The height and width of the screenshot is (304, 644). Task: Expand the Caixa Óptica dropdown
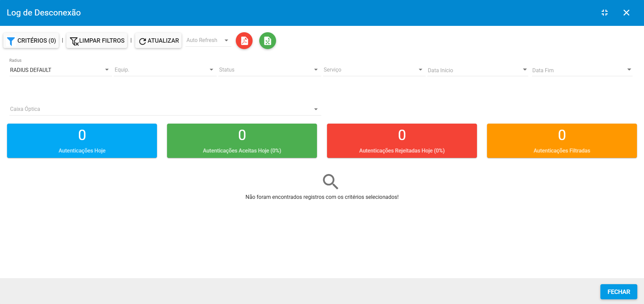pos(164,109)
